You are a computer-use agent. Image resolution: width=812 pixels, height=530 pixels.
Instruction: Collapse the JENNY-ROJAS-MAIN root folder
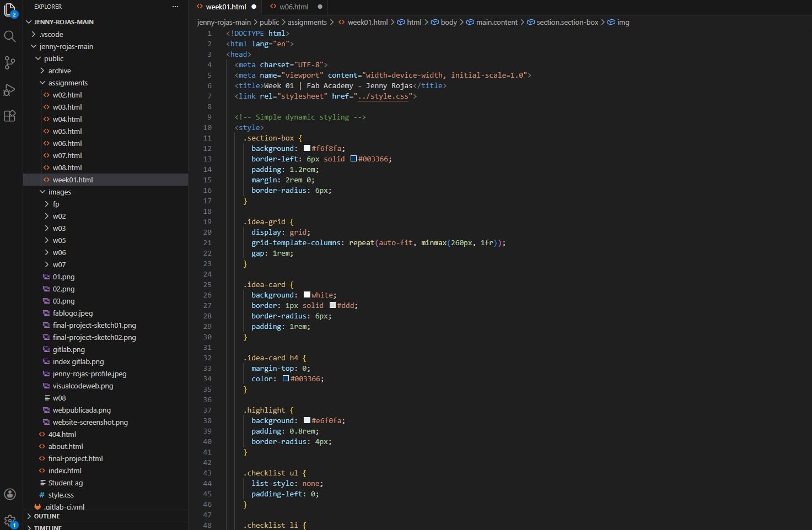click(x=29, y=22)
